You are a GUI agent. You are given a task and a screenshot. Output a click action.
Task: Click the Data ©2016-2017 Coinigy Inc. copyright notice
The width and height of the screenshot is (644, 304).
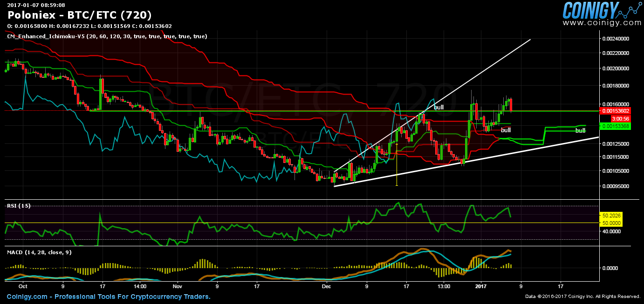coord(583,297)
